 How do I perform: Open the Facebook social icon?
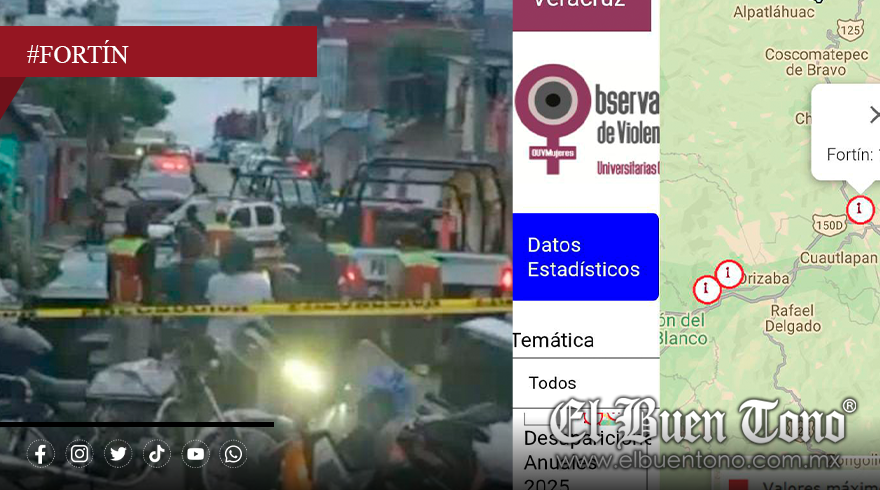(x=41, y=454)
